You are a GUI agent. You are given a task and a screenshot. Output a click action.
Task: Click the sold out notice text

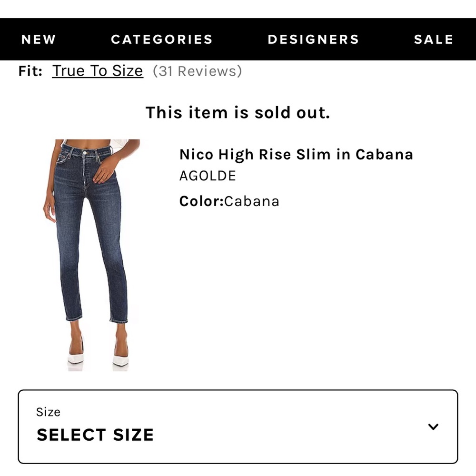coord(238,113)
